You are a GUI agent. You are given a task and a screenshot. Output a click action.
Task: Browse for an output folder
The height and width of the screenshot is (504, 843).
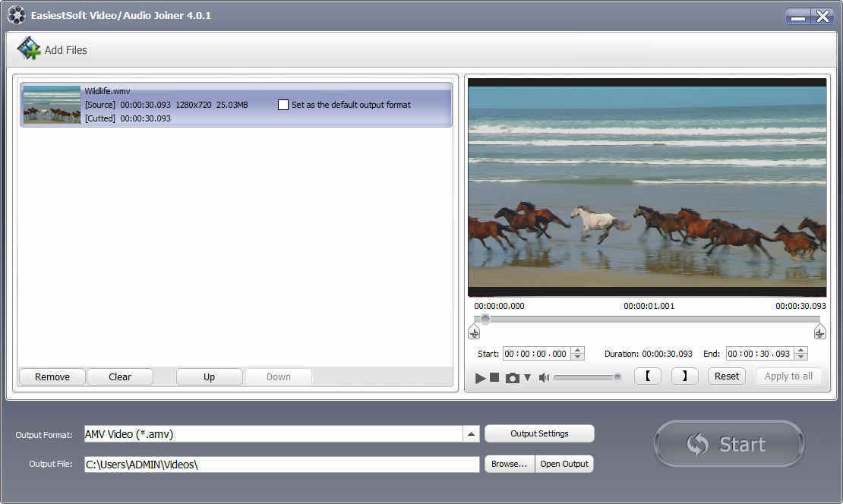point(509,464)
